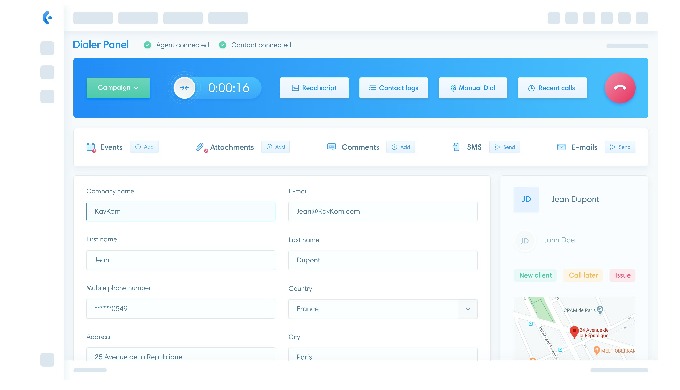The image size is (680, 390).
Task: Click the faded JD avatar below
Action: (x=524, y=240)
